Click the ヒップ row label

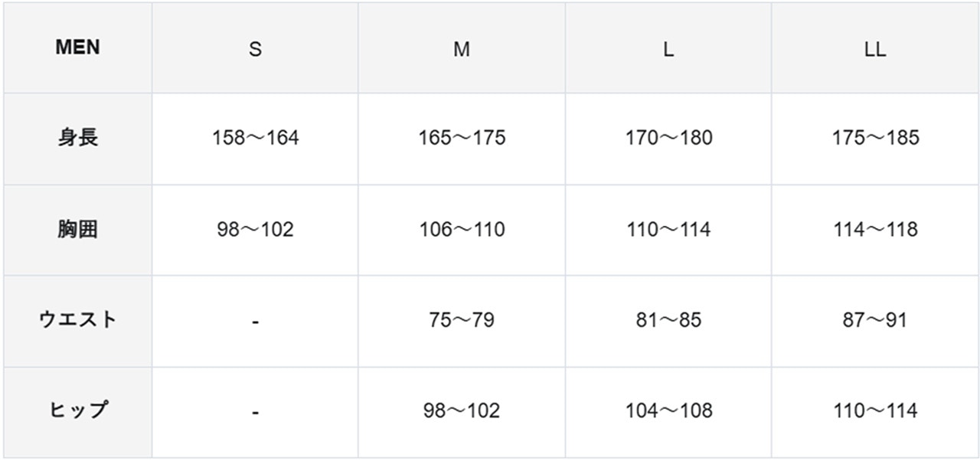pyautogui.click(x=77, y=410)
